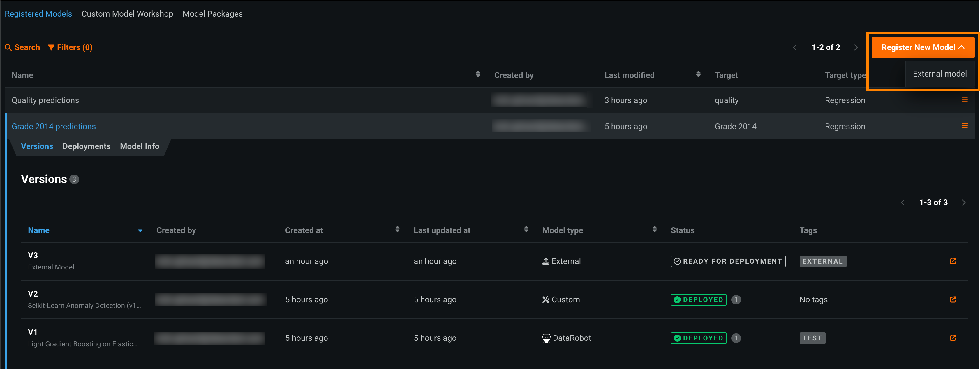This screenshot has height=369, width=980.
Task: Sort registered models by Name
Action: click(x=478, y=74)
